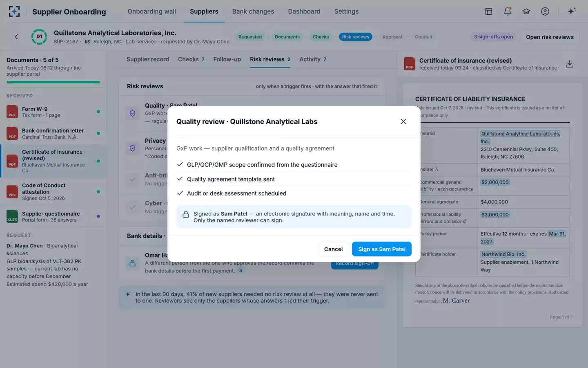Open the notifications bell
Image resolution: width=588 pixels, height=368 pixels.
pos(508,11)
